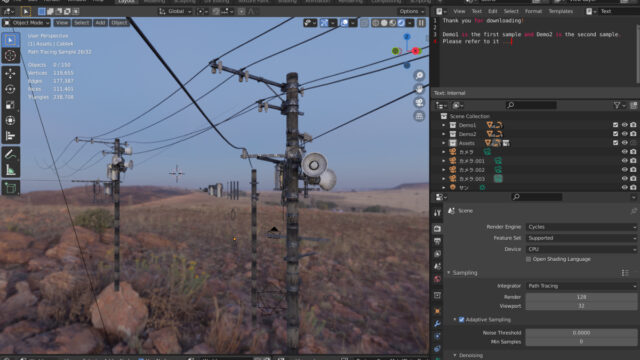Viewport: 640px width, 360px height.
Task: Hide Demo1 collection with eye icon
Action: pos(624,125)
